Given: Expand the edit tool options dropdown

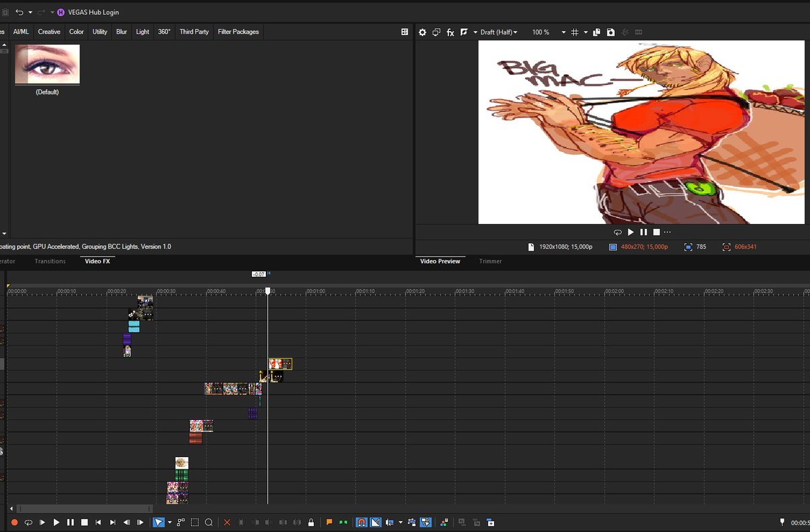Looking at the screenshot, I should tap(169, 523).
